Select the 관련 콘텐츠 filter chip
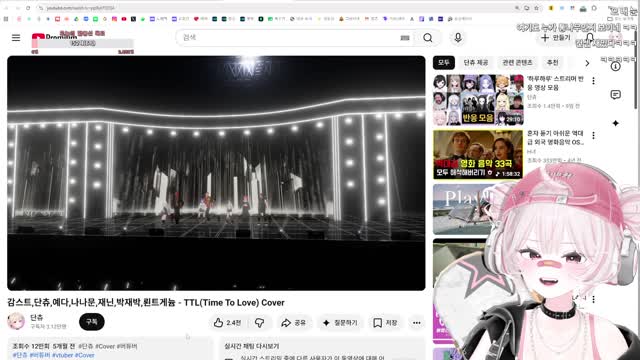The width and height of the screenshot is (640, 360). 517,63
